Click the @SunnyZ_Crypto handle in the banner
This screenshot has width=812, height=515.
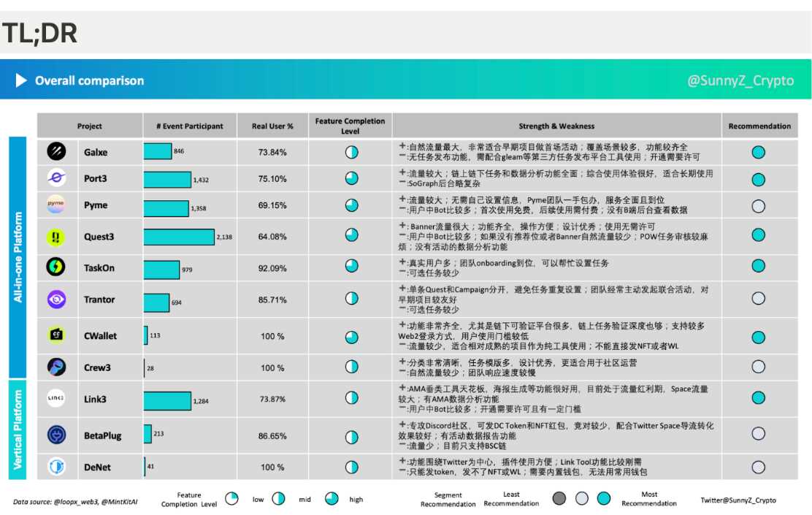click(740, 81)
